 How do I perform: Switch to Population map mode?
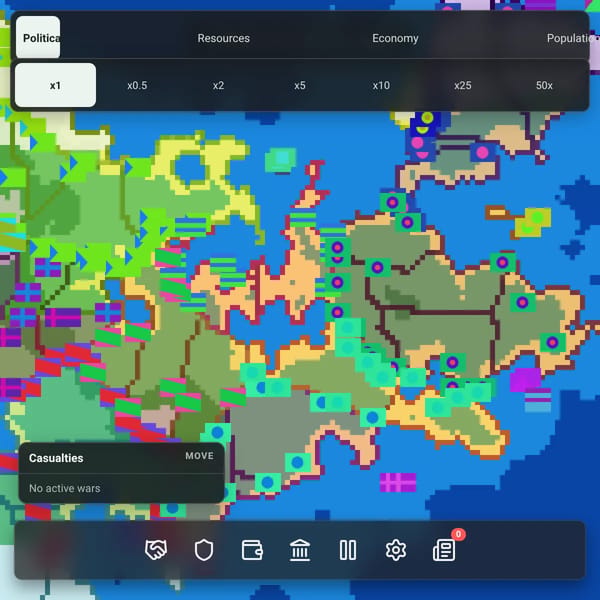click(x=568, y=38)
